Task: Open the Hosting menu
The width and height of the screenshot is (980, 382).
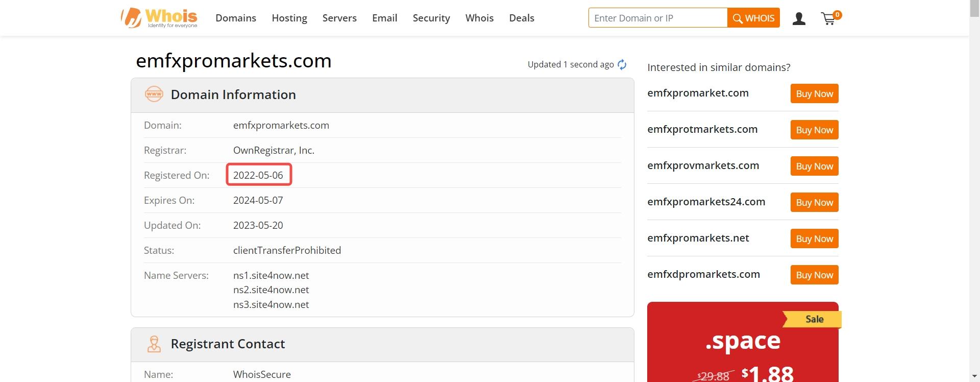Action: coord(289,18)
